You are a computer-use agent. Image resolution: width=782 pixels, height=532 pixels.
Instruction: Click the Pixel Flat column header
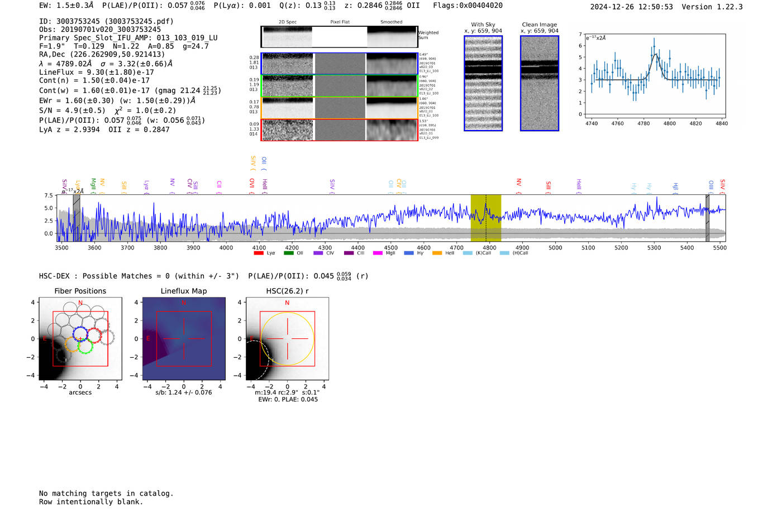340,22
